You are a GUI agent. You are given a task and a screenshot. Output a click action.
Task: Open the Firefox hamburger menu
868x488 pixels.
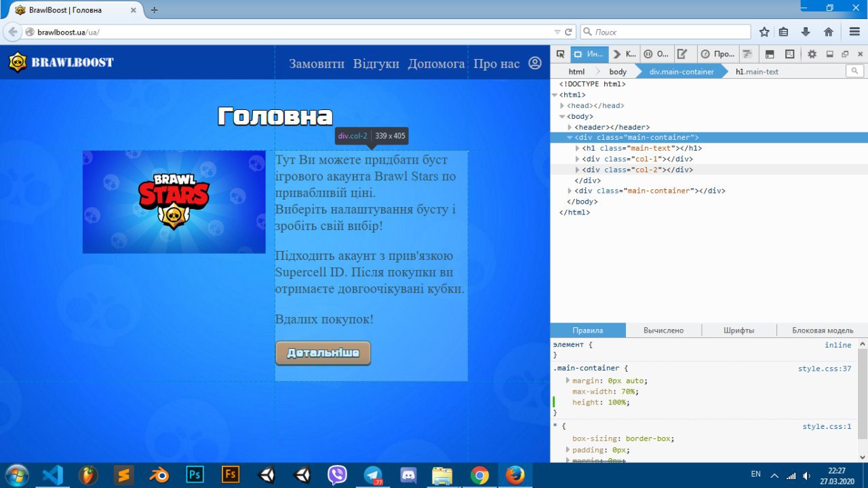tap(854, 32)
